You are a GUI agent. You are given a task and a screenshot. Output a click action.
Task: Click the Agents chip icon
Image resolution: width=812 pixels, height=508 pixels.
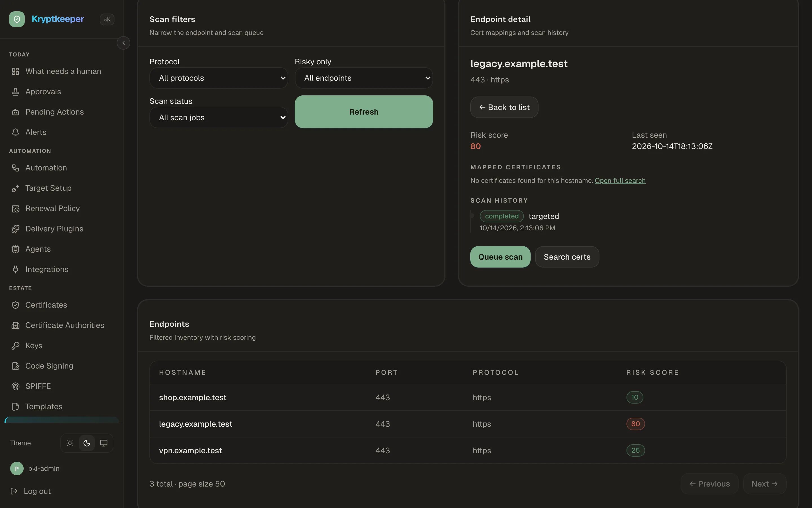click(16, 249)
